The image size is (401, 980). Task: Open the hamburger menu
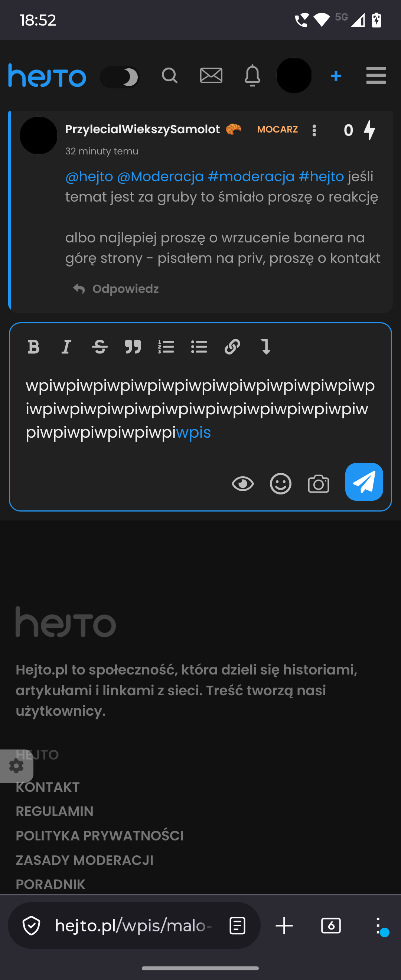click(x=376, y=76)
